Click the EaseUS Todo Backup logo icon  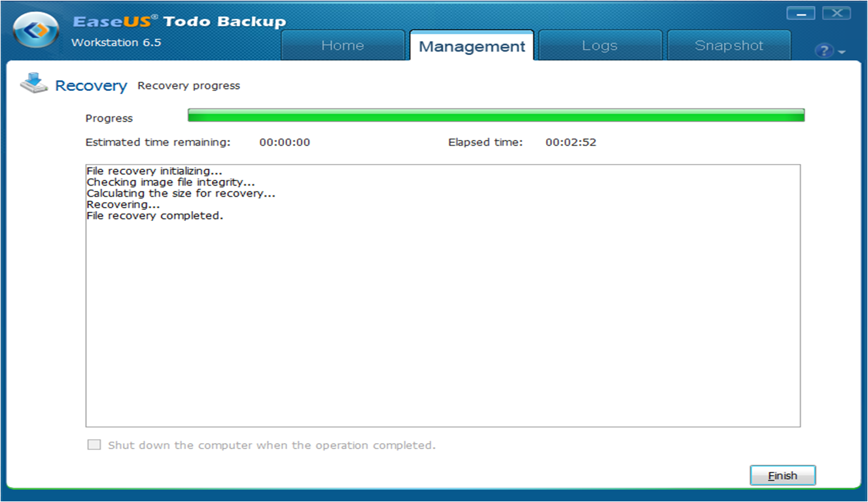click(37, 31)
